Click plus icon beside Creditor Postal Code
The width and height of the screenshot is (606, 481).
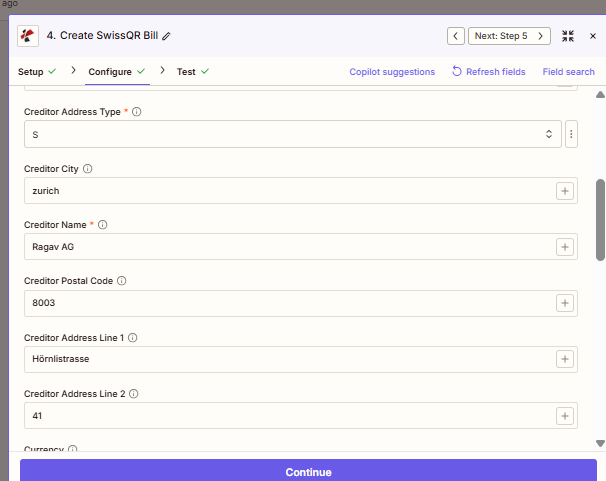click(564, 303)
